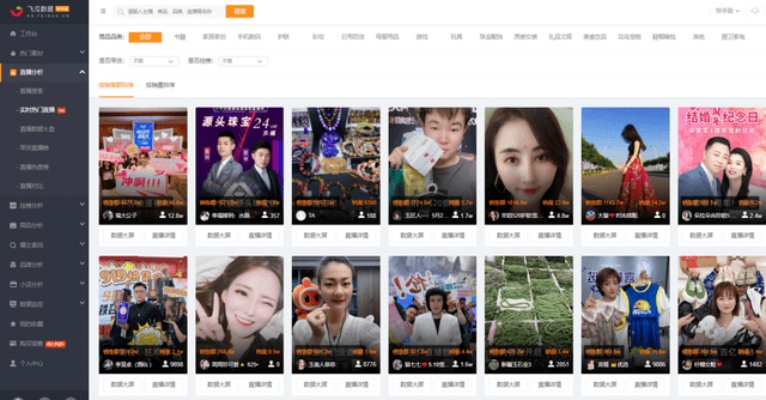The height and width of the screenshot is (400, 766).
Task: Click the star icon for 我的收藏
Action: [13, 324]
